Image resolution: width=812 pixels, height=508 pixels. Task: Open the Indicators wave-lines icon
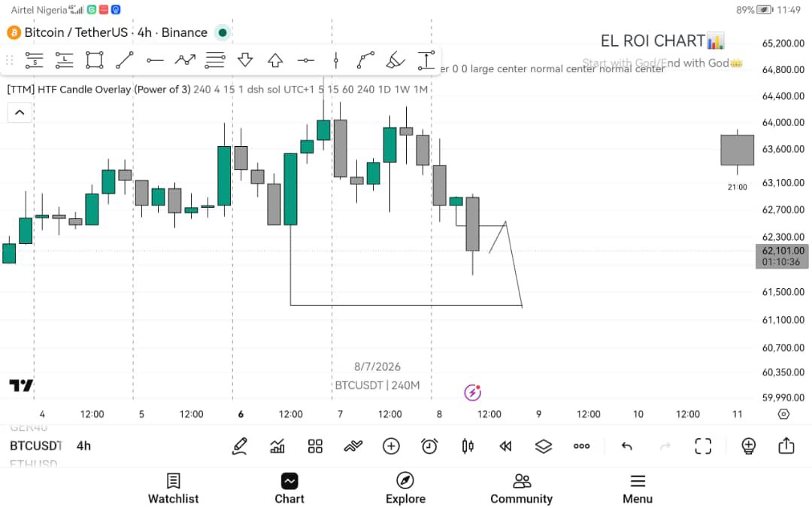(353, 446)
